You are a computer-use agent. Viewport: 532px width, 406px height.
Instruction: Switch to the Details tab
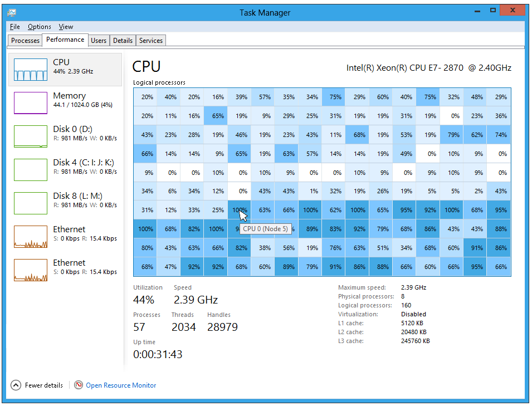tap(122, 40)
